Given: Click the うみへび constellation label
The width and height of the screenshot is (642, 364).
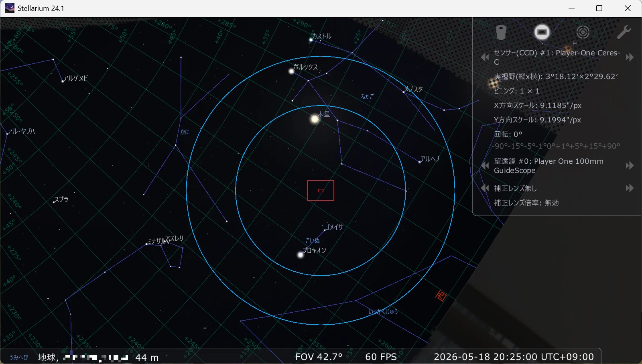Looking at the screenshot, I should [x=18, y=357].
